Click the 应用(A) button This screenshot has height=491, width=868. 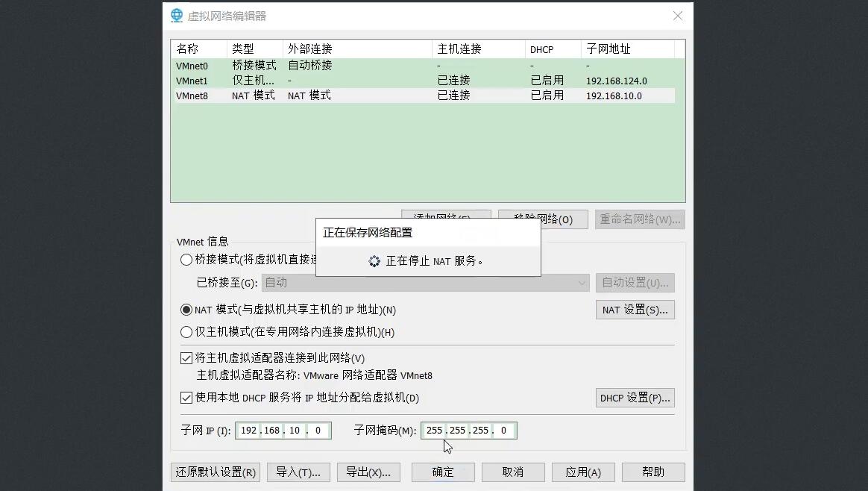click(583, 472)
